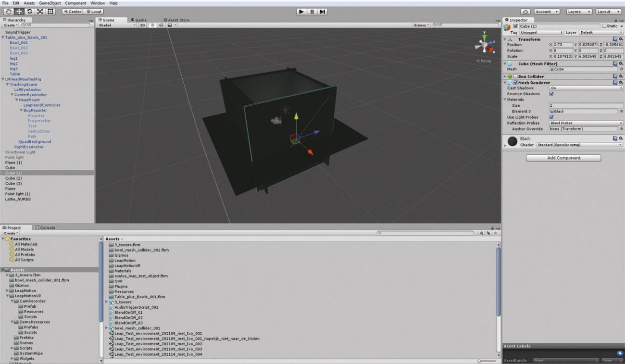This screenshot has height=364, width=625.
Task: Click the Pause button
Action: click(312, 12)
